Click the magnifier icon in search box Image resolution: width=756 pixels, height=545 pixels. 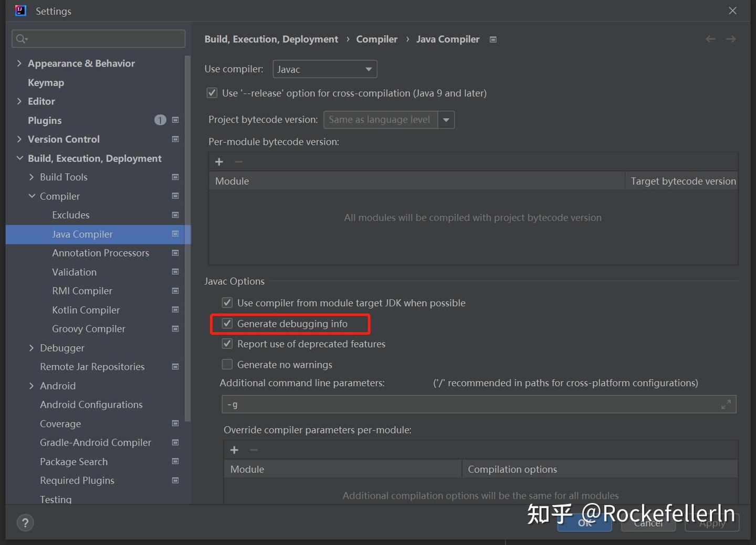coord(21,38)
